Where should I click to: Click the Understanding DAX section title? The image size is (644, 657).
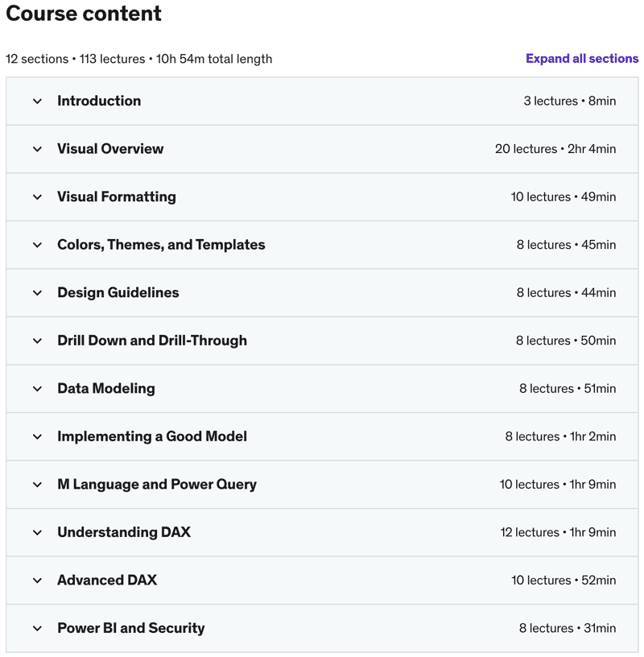124,532
